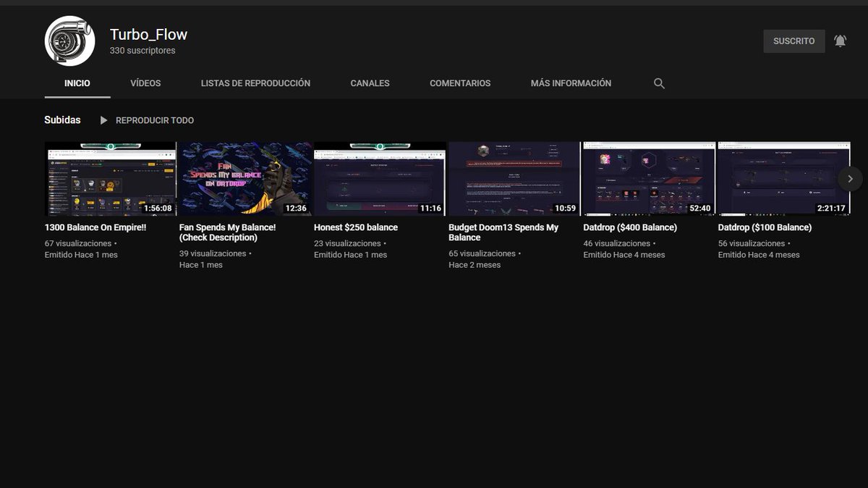Open thumbnail of 1300 Balance On Empire video
Viewport: 868px width, 488px height.
(111, 179)
